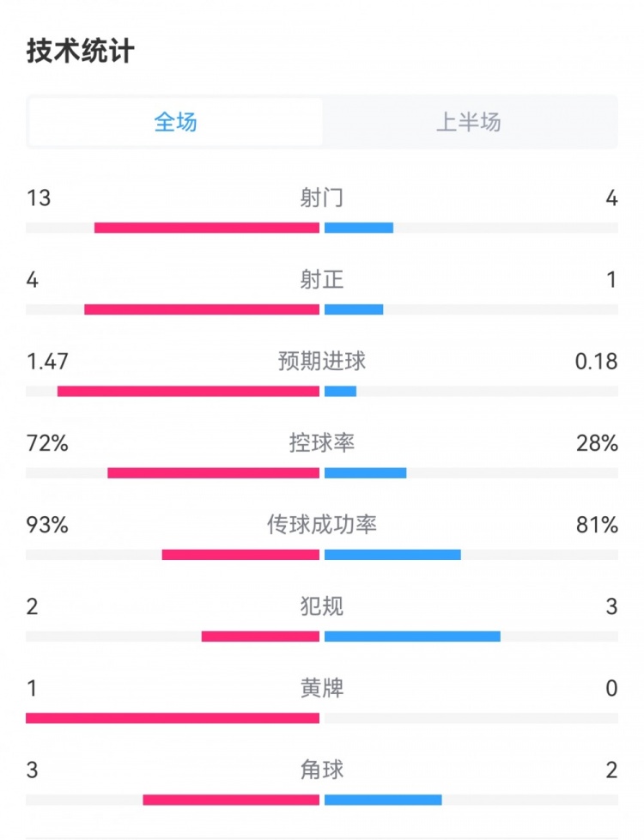Select the 黄牌 stat label

[322, 688]
